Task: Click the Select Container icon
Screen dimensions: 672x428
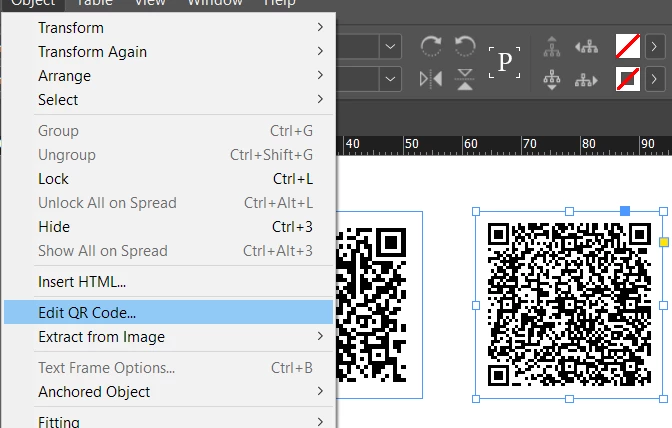Action: (x=552, y=47)
